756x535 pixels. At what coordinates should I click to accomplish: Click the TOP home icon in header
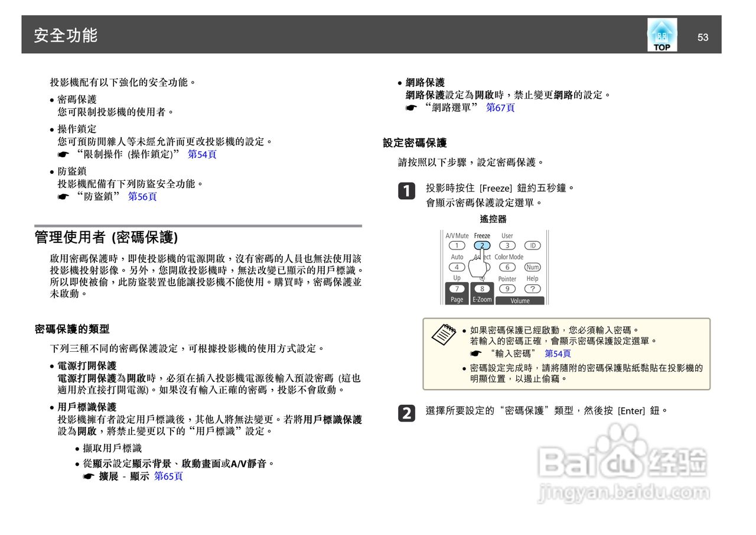tap(662, 35)
